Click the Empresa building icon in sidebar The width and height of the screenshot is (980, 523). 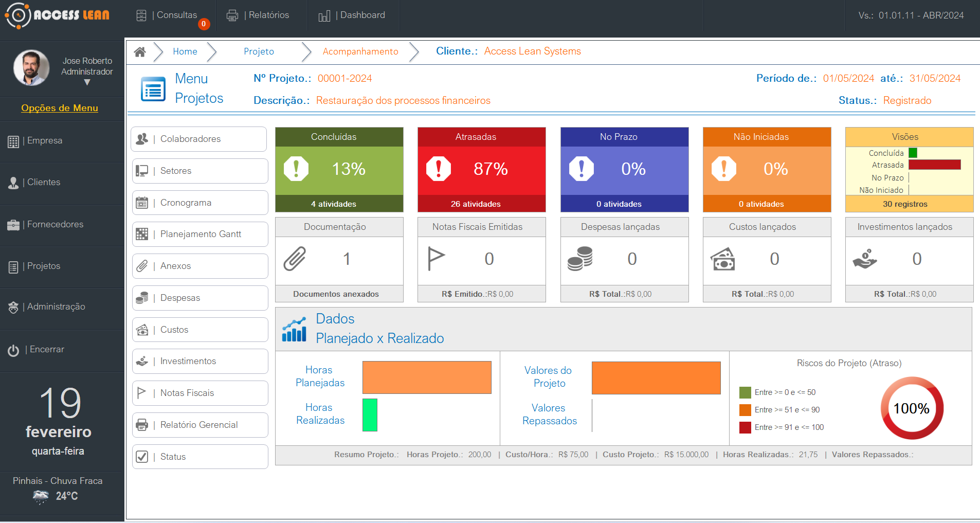13,141
